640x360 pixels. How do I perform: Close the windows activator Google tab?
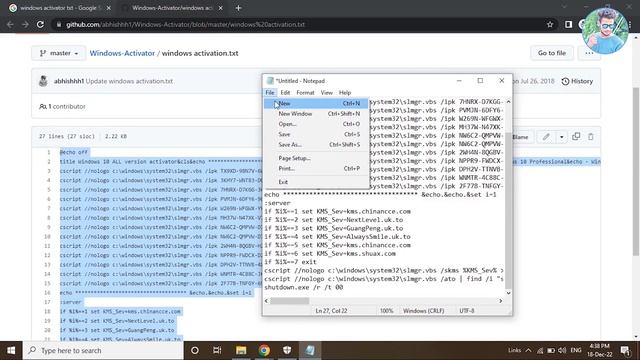click(109, 8)
